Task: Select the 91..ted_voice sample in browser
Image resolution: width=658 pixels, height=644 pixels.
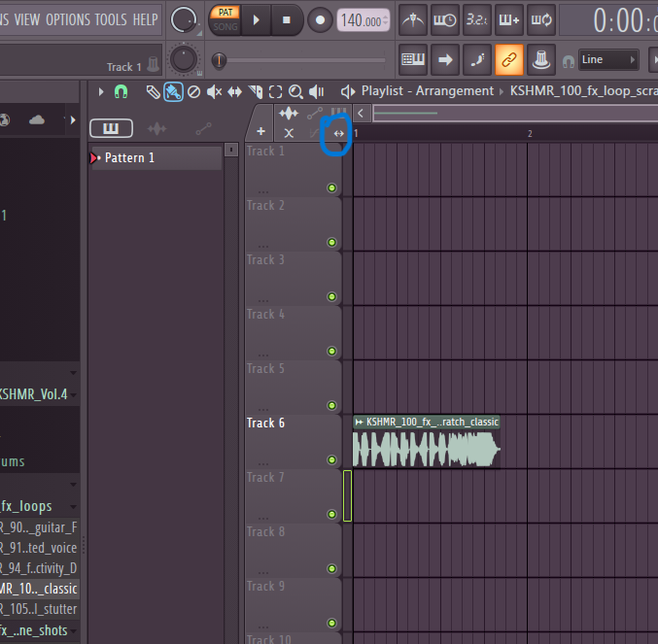Action: click(39, 548)
